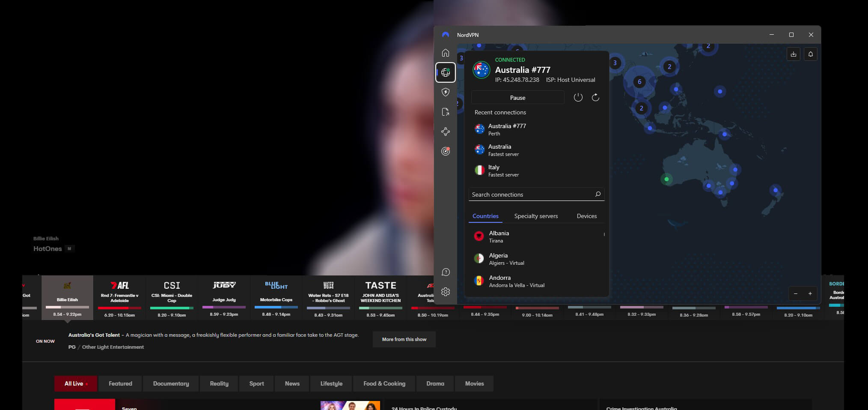Zoom in the map with plus
Viewport: 868px width, 410px height.
click(810, 293)
